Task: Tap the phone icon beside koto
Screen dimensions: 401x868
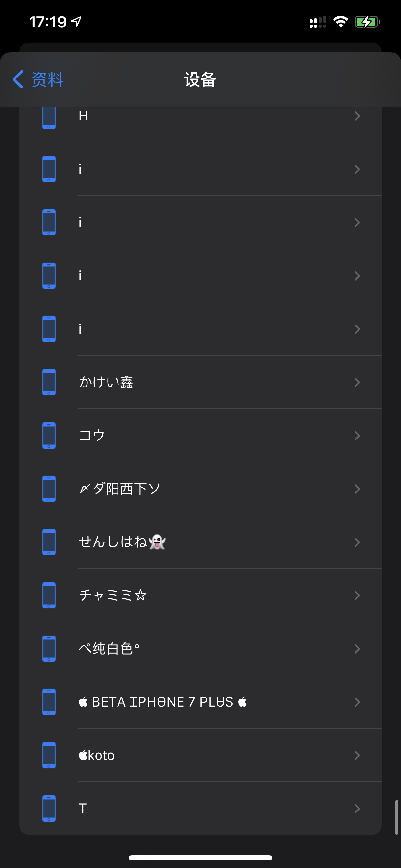Action: [49, 755]
